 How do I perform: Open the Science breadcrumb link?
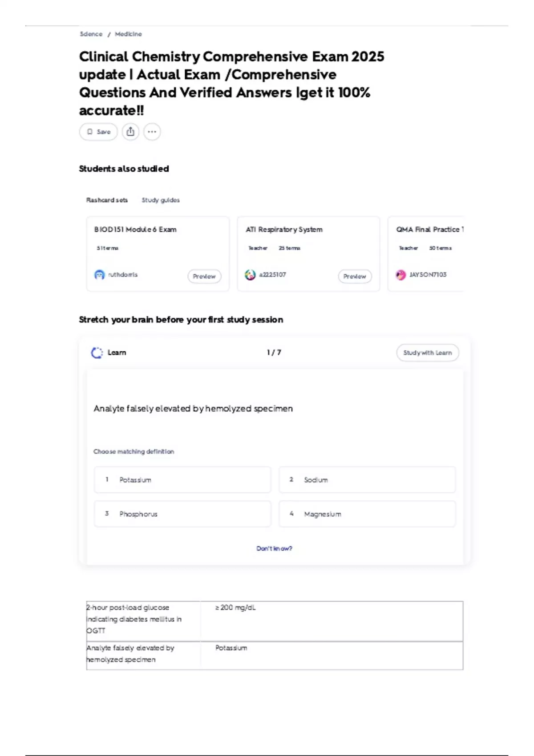pyautogui.click(x=91, y=34)
